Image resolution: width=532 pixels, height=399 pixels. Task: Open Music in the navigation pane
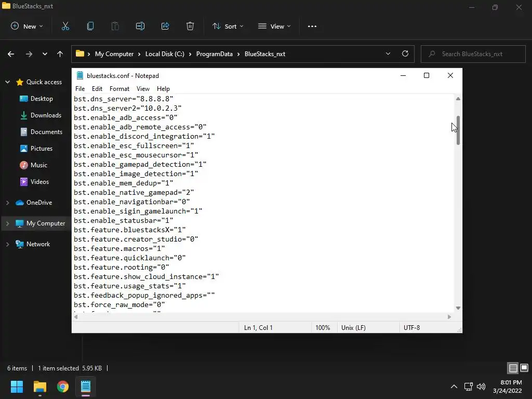pyautogui.click(x=38, y=165)
